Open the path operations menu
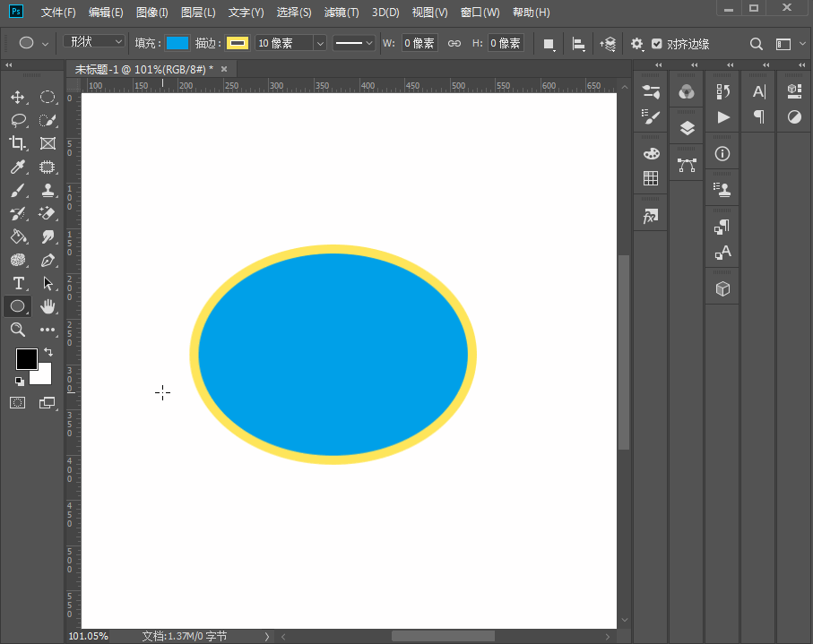The width and height of the screenshot is (813, 644). click(x=549, y=45)
